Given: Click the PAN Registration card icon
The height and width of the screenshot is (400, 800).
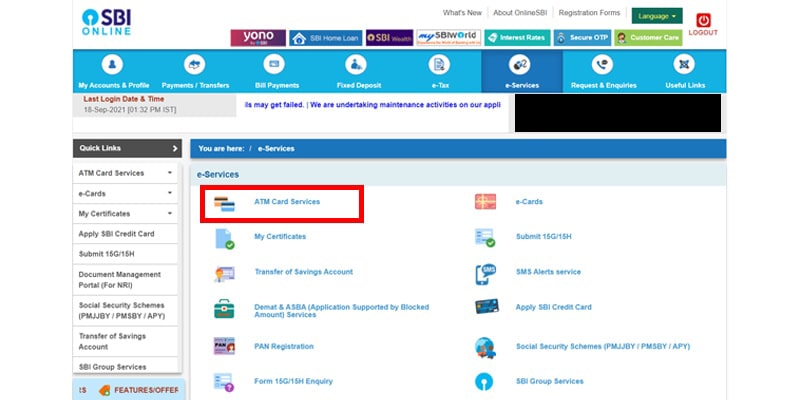Looking at the screenshot, I should point(224,346).
